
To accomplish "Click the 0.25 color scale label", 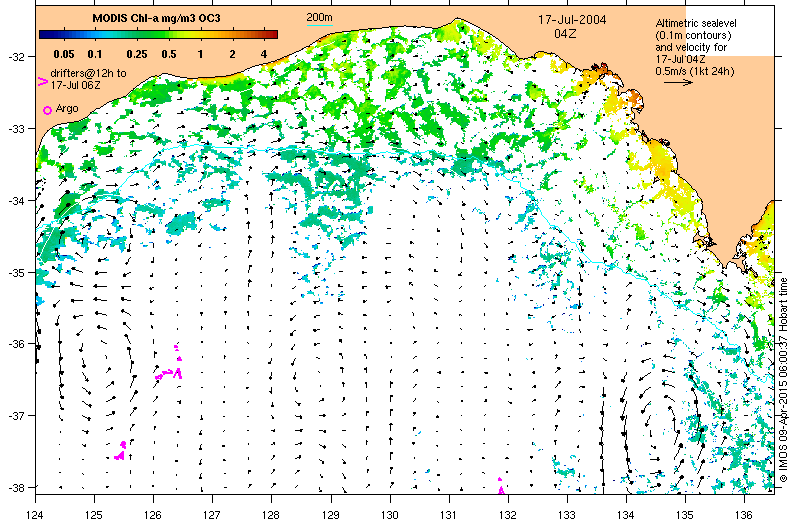I will click(x=137, y=54).
